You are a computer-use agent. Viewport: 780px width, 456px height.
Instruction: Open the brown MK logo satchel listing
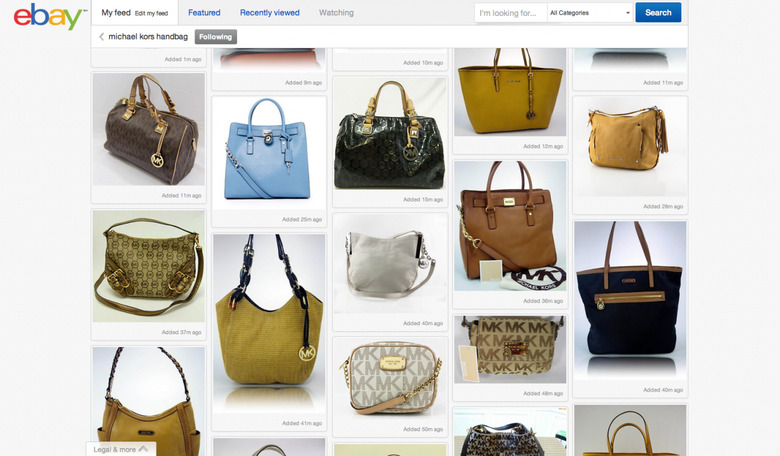(149, 129)
